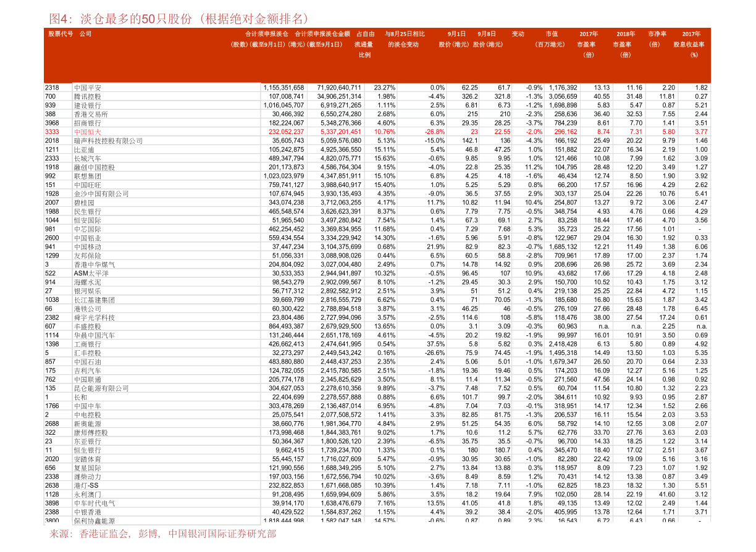Click the 股票代号 column header
This screenshot has width=756, height=552.
coord(61,34)
